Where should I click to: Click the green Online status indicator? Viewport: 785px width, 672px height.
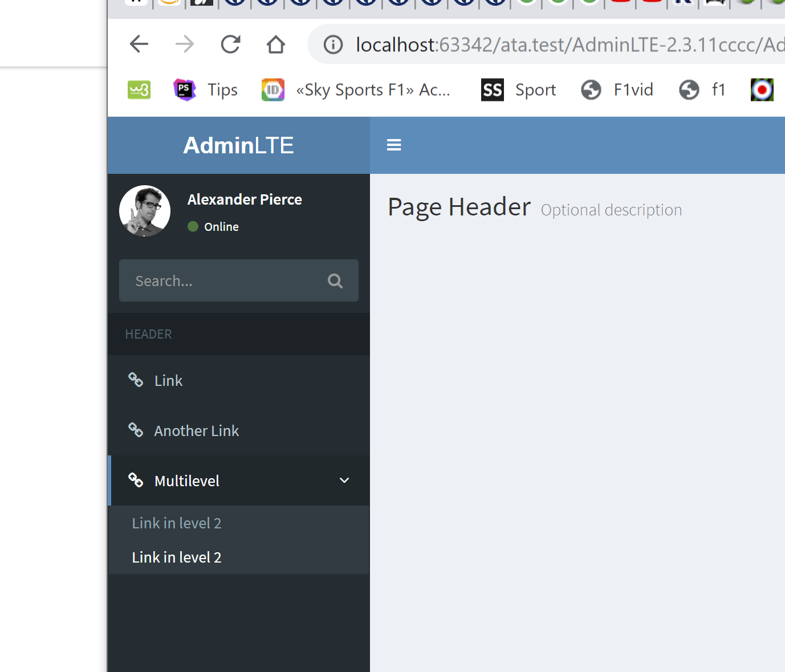193,226
